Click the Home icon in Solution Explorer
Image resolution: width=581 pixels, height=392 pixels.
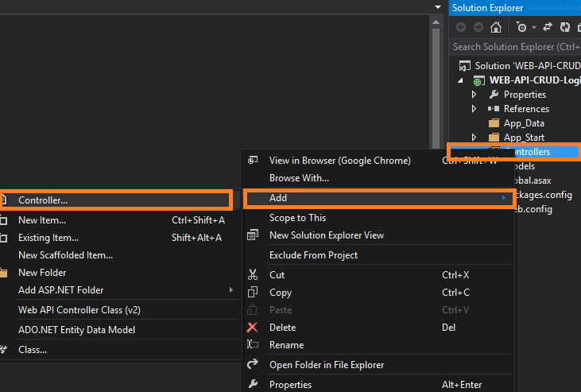coord(496,27)
